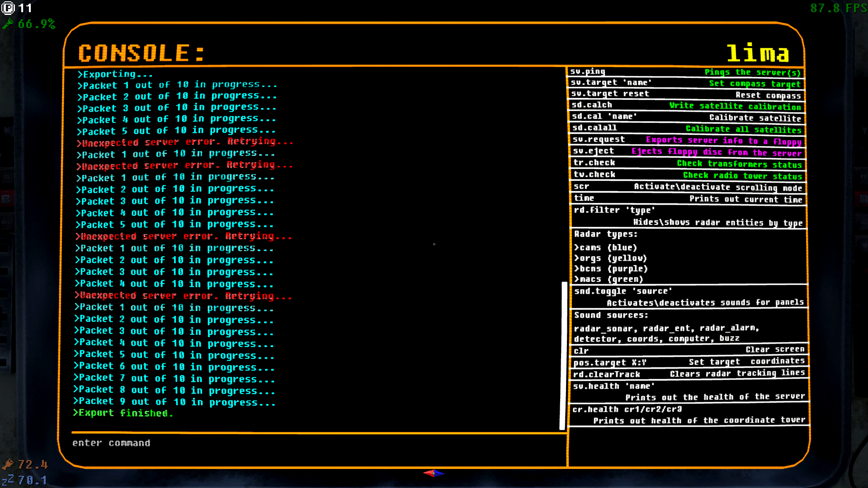Image resolution: width=868 pixels, height=488 pixels.
Task: Click the FPS counter readout
Action: tap(838, 8)
